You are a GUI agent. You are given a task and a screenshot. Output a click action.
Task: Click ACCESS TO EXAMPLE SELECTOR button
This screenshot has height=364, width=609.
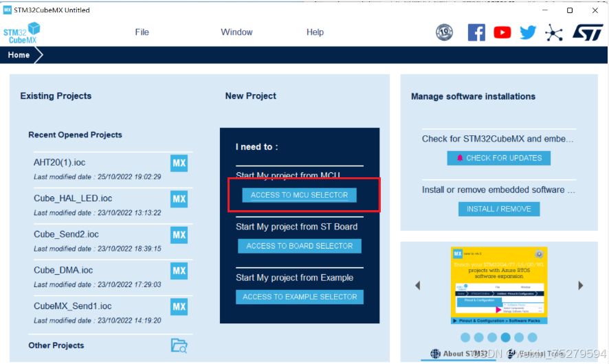tap(300, 297)
